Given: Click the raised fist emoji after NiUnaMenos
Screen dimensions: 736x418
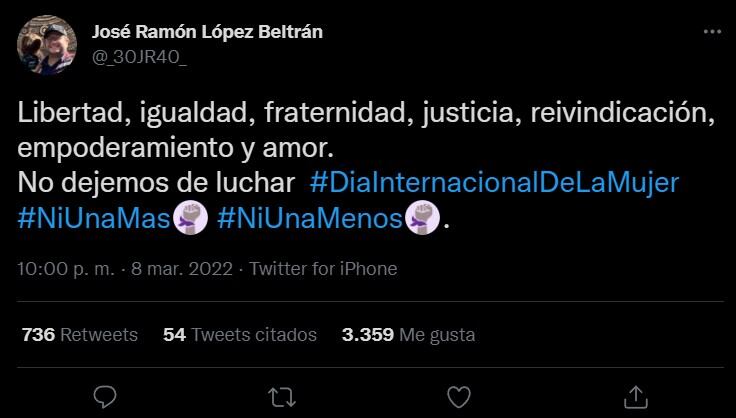Looking at the screenshot, I should click(x=420, y=218).
